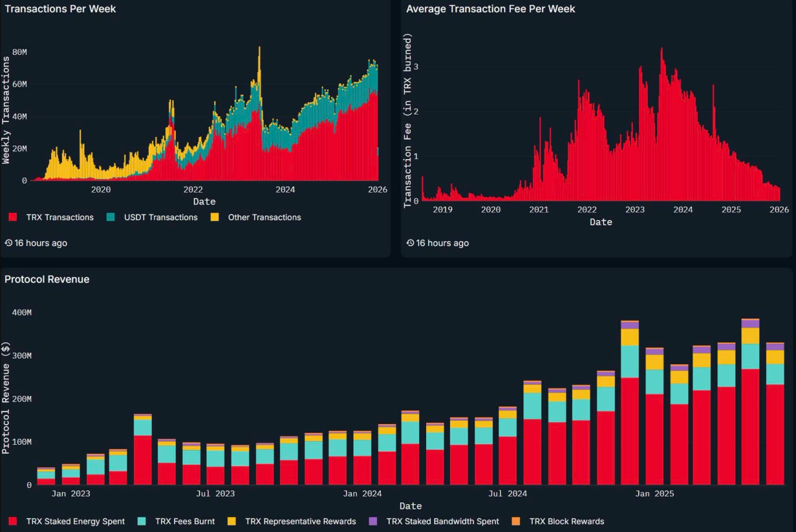
Task: Open the Transactions Per Week chart title
Action: [60, 9]
